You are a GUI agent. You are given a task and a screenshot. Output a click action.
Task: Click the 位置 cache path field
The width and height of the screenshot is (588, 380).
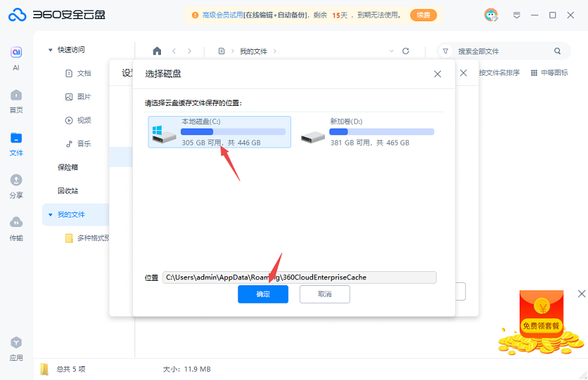tap(299, 278)
